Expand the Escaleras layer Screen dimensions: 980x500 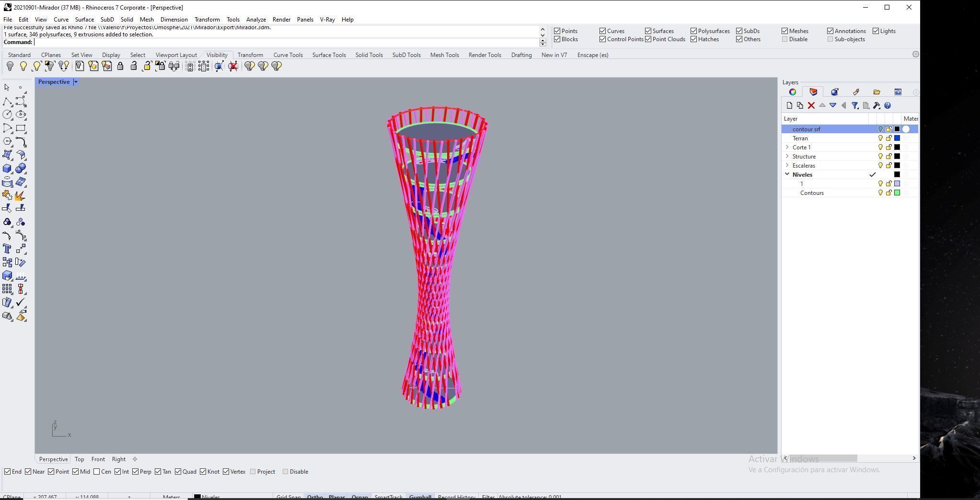[x=787, y=166]
